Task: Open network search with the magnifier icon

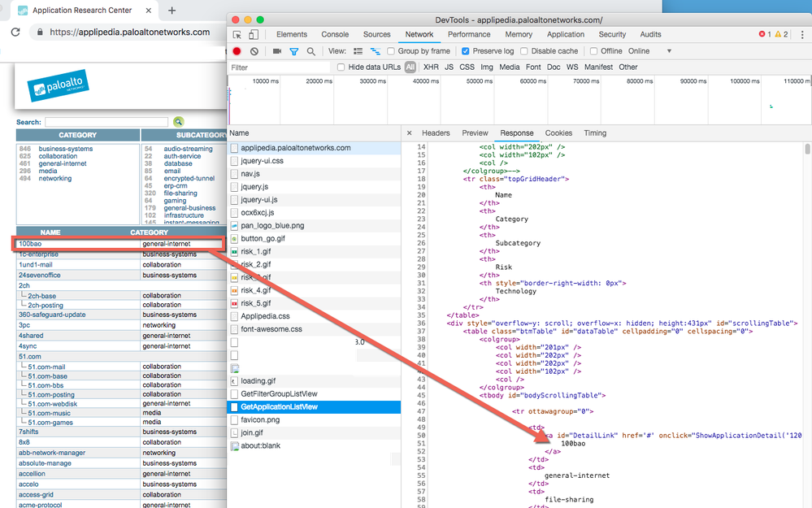Action: 310,51
